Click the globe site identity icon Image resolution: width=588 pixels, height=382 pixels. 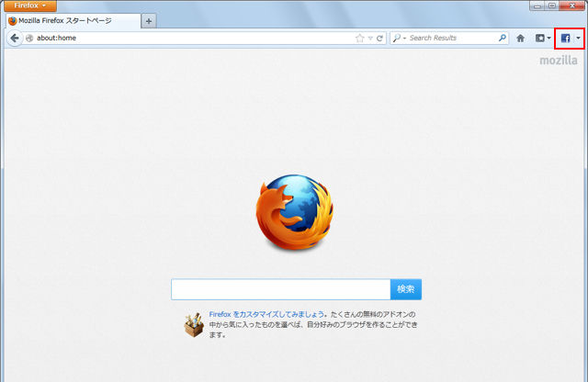pyautogui.click(x=29, y=38)
